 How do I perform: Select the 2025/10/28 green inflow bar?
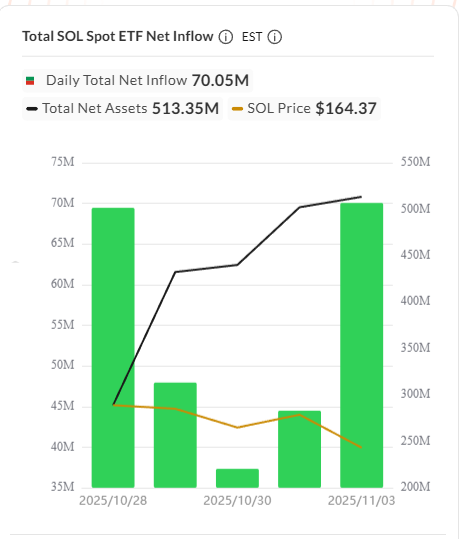113,348
